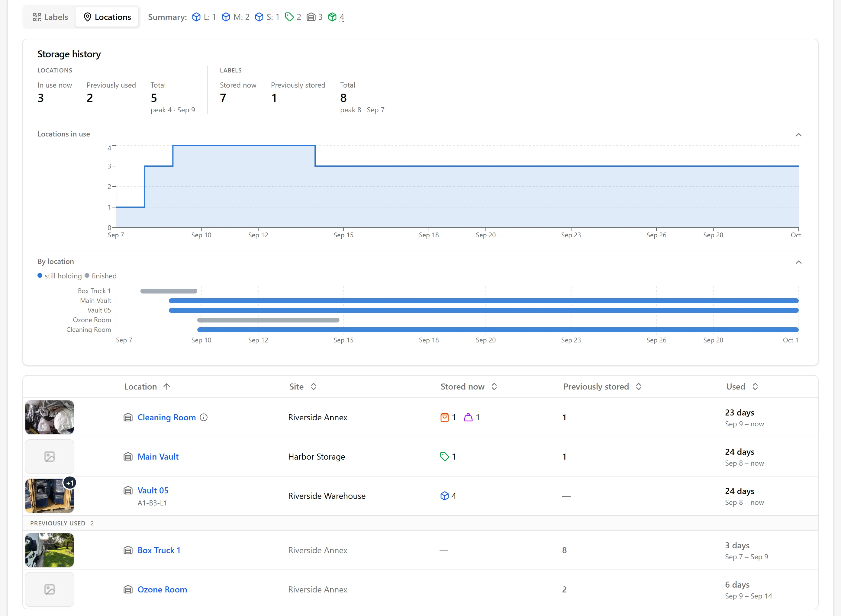Viewport: 841px width, 616px height.
Task: Click the gray storage unit icon in Summary
Action: [x=311, y=17]
